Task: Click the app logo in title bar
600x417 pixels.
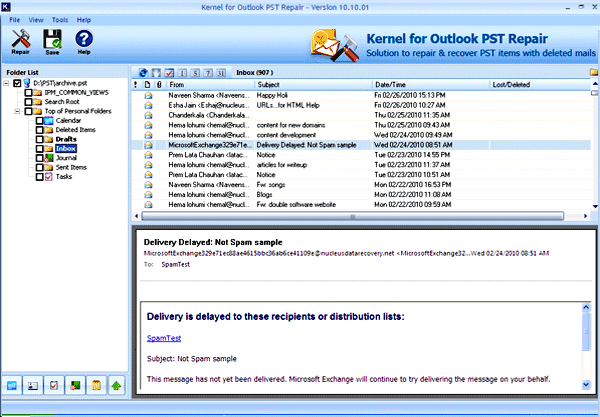Action: pos(6,7)
